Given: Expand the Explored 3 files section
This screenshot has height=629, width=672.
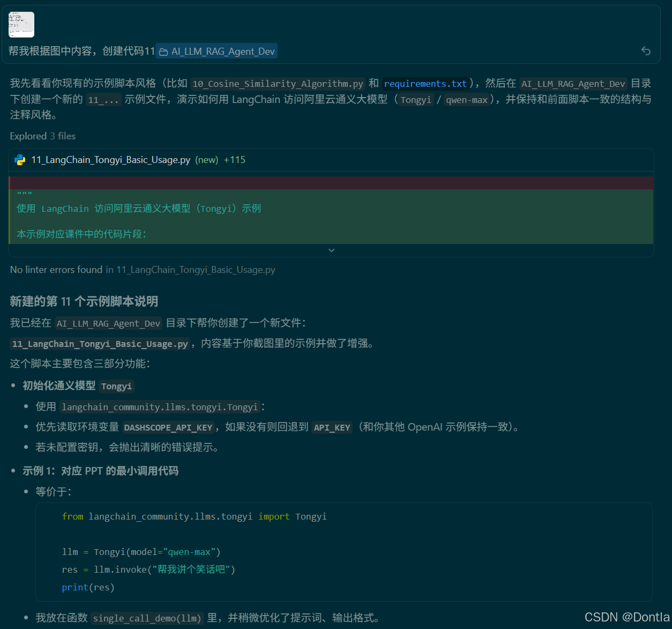Looking at the screenshot, I should (x=43, y=136).
